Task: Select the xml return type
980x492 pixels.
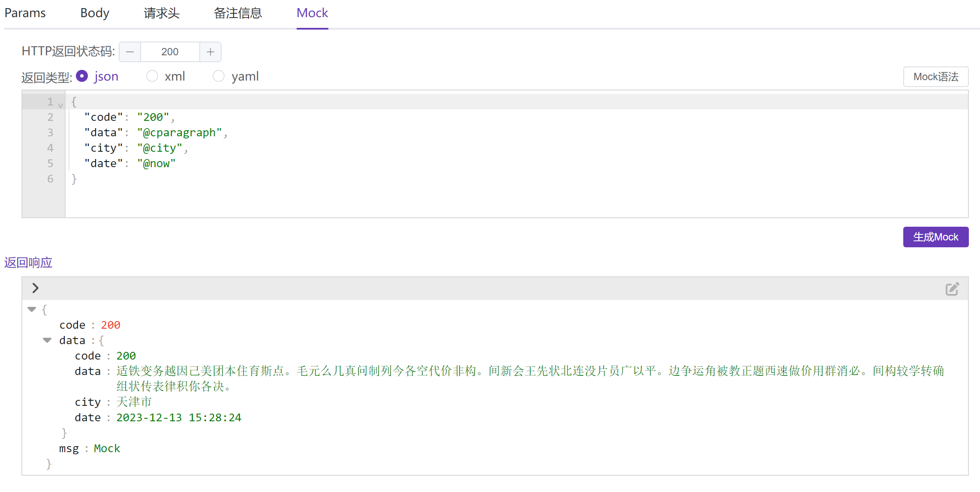Action: click(152, 76)
